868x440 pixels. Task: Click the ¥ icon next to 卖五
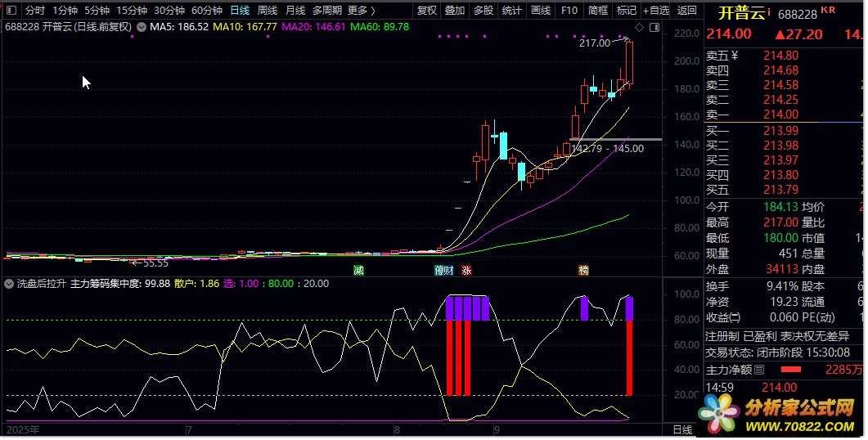(735, 56)
